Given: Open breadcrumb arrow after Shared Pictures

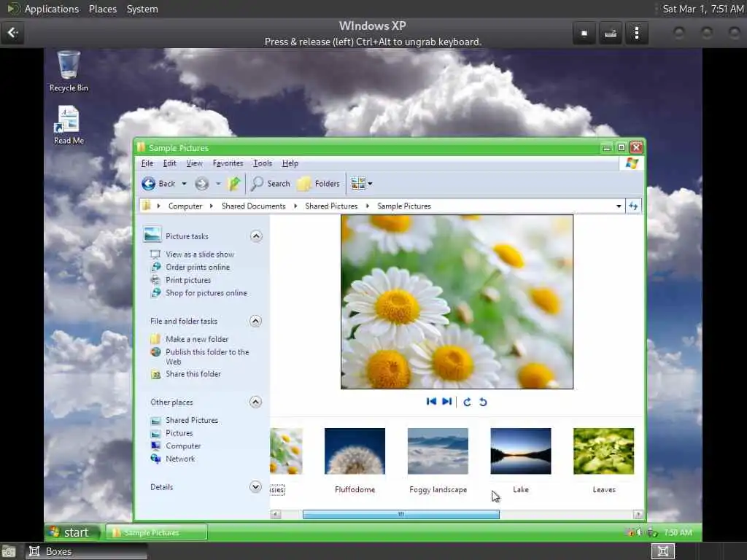Looking at the screenshot, I should coord(368,206).
